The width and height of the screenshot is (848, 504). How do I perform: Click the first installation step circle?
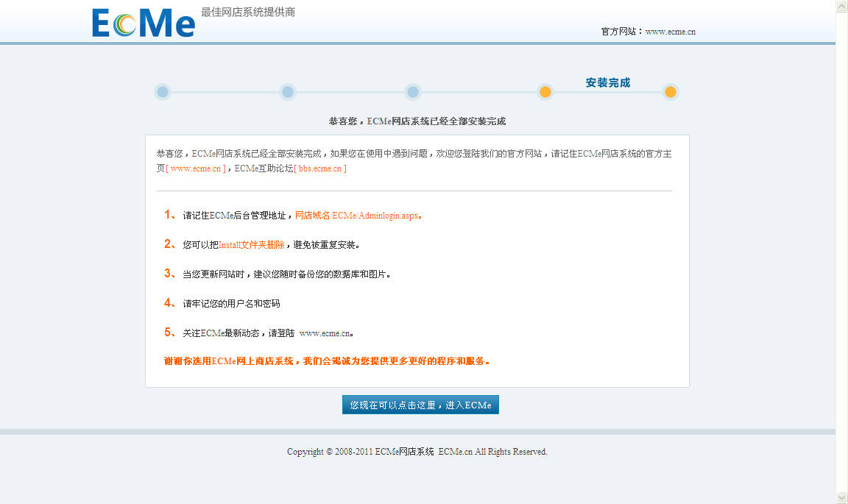pos(162,92)
